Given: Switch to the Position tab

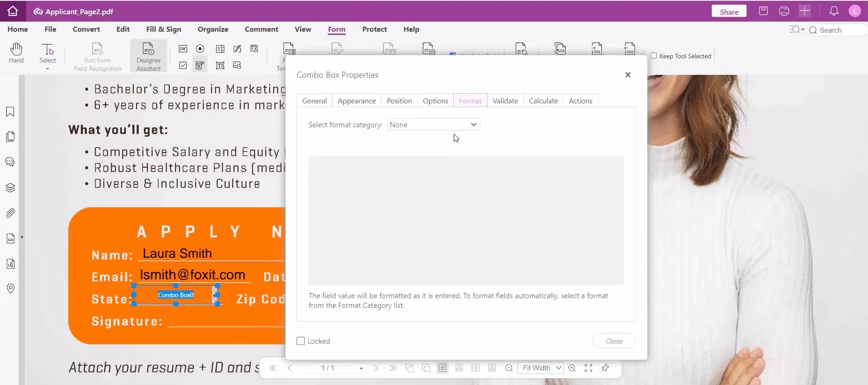Looking at the screenshot, I should click(399, 101).
